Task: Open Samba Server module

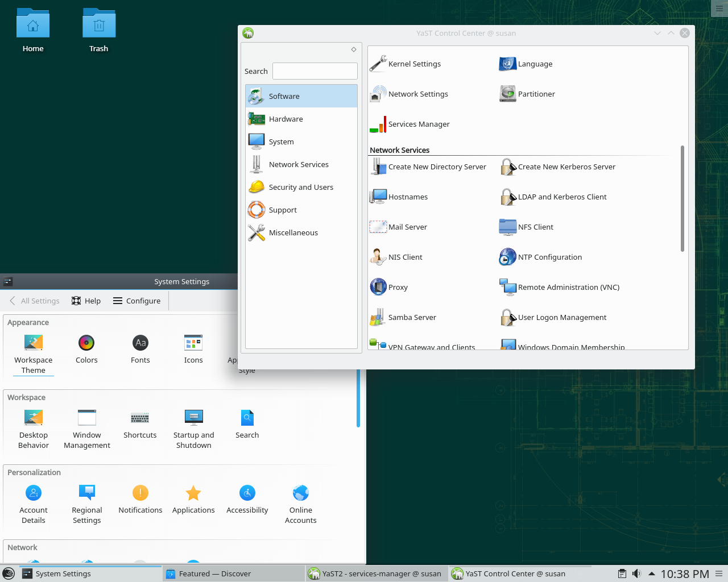Action: click(403, 317)
